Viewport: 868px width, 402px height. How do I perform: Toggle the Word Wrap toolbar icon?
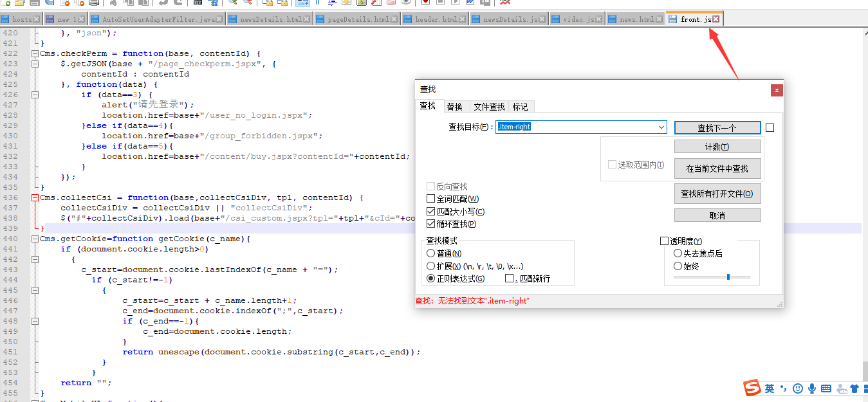pos(303,3)
